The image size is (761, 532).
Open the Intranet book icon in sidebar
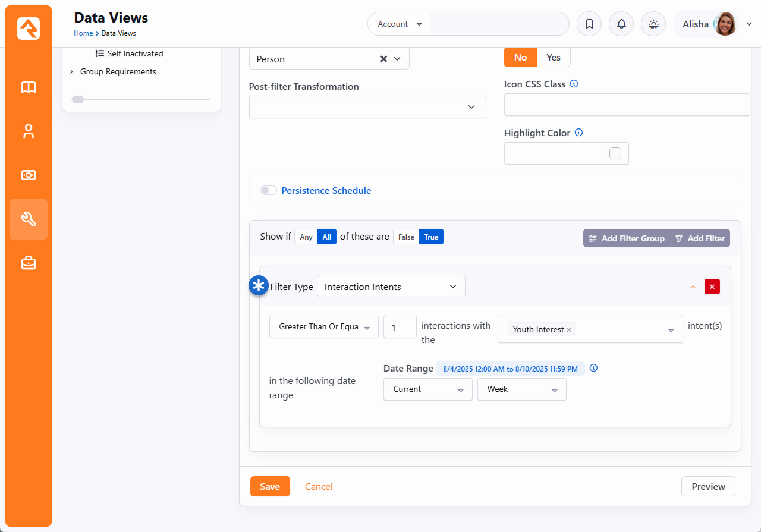pyautogui.click(x=29, y=87)
